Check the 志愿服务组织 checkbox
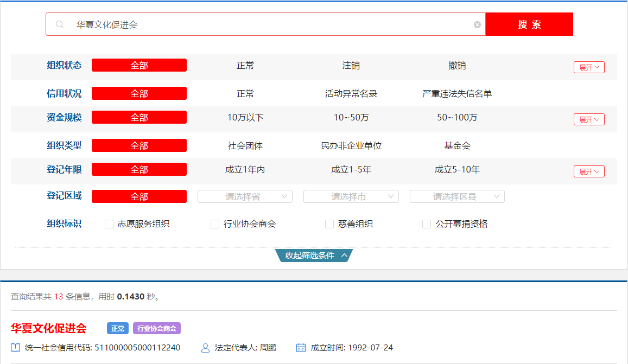Image resolution: width=628 pixels, height=364 pixels. 109,224
